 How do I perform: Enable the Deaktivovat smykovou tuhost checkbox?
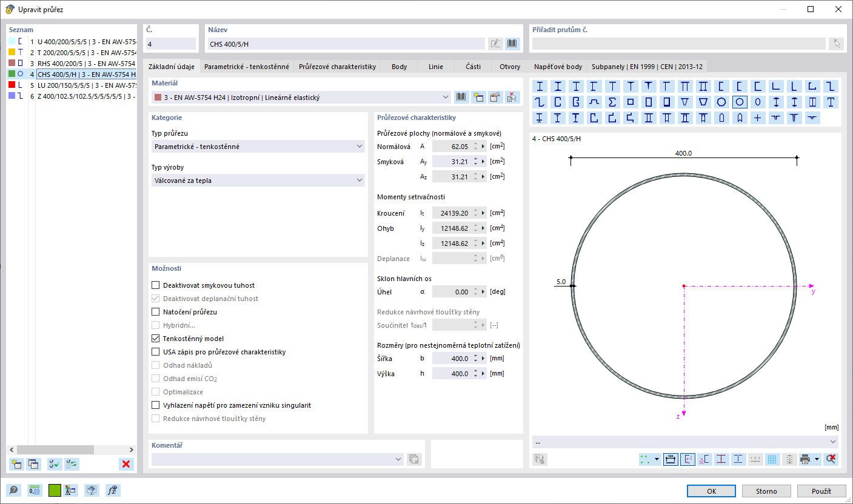(155, 284)
